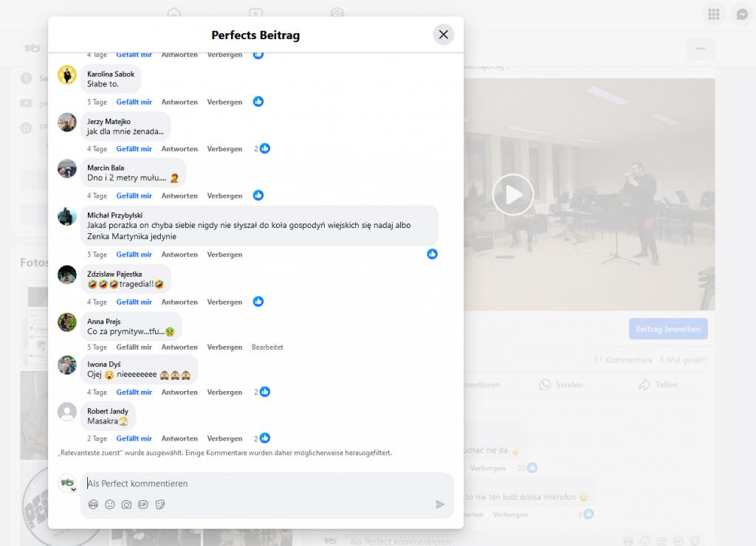Hide Zdzislaw Pajestka's comment
The image size is (756, 546).
[224, 303]
